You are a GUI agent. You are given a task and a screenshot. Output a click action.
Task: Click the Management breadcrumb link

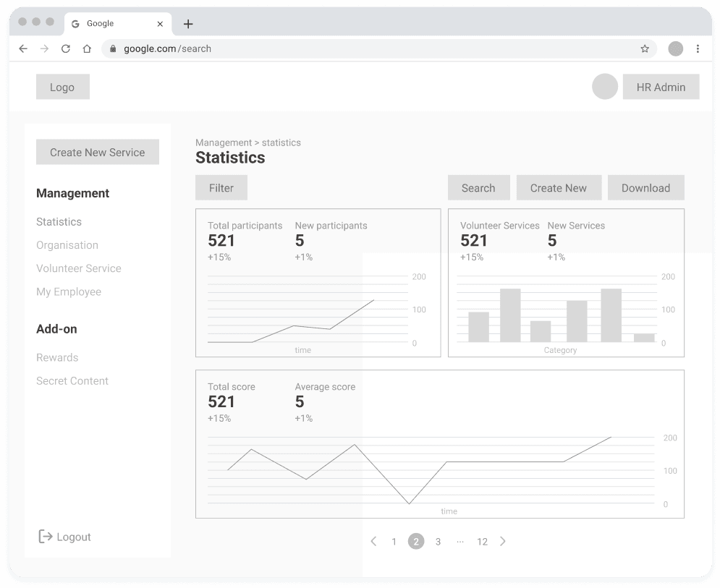224,142
